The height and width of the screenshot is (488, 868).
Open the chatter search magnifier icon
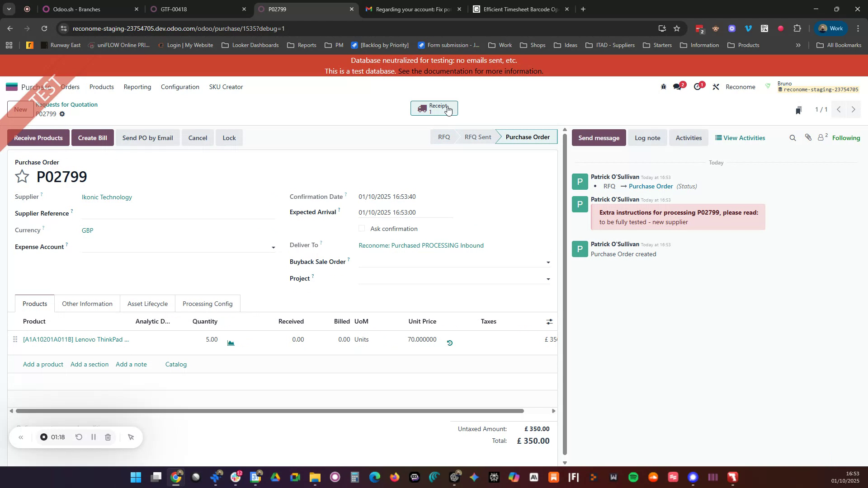pyautogui.click(x=793, y=137)
